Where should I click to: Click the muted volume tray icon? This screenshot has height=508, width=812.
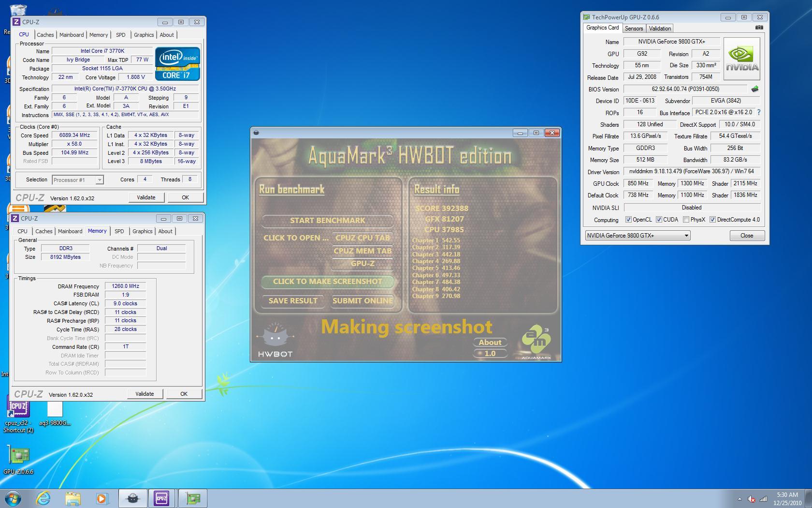(x=752, y=499)
